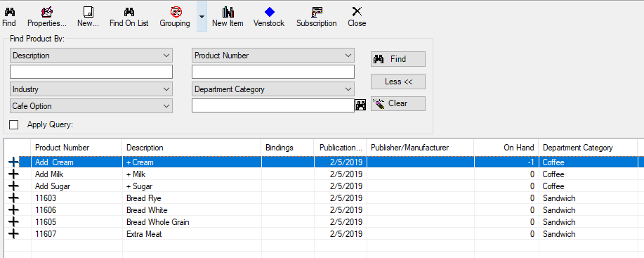Click product number 'Add Sugar' cell
This screenshot has width=644, height=258.
pyautogui.click(x=77, y=186)
